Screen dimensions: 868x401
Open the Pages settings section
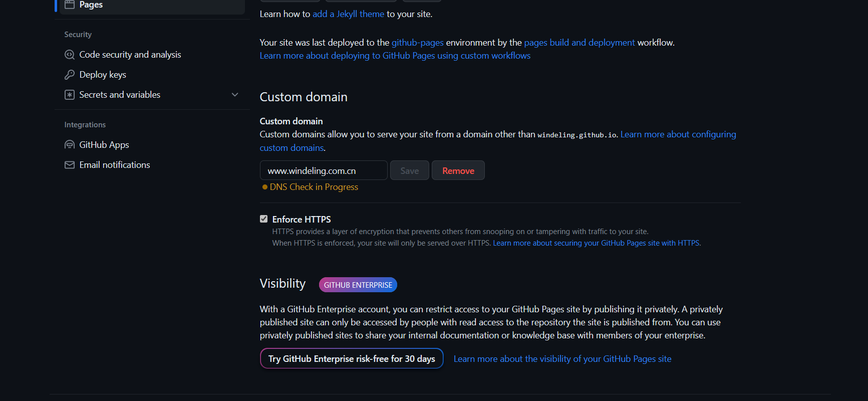152,5
